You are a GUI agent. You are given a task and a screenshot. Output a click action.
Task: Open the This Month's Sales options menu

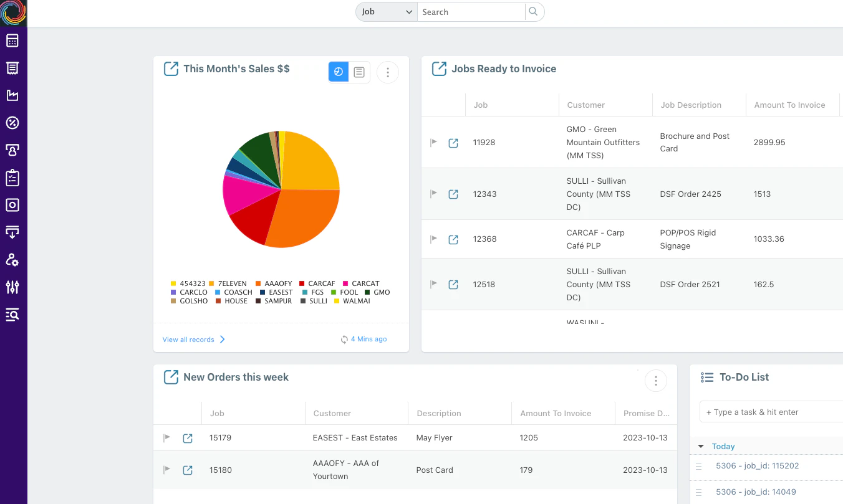387,72
